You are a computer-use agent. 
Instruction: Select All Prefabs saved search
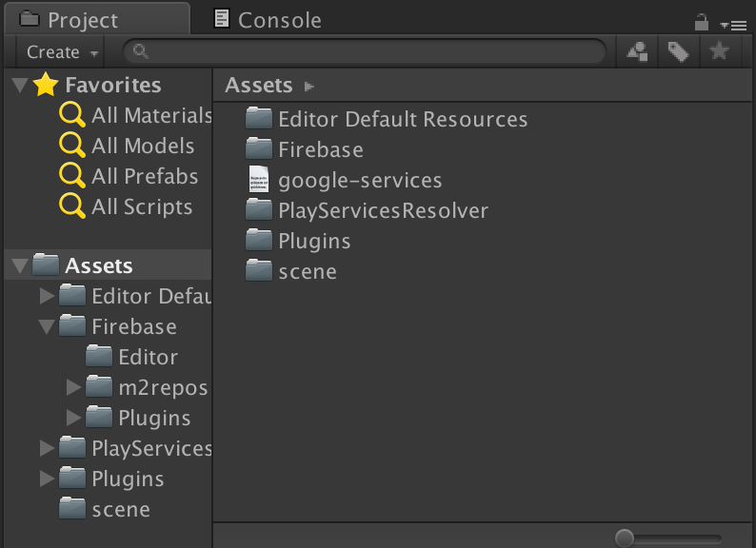point(145,176)
